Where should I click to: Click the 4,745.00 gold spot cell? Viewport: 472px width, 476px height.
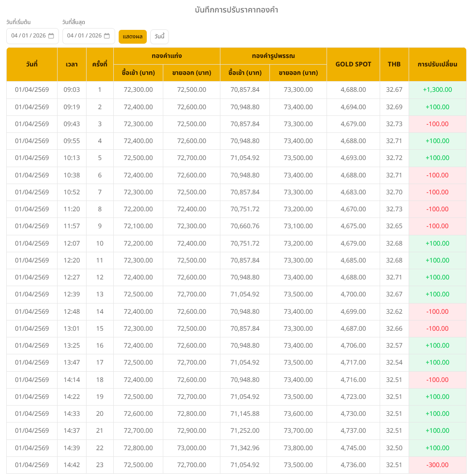(x=353, y=448)
